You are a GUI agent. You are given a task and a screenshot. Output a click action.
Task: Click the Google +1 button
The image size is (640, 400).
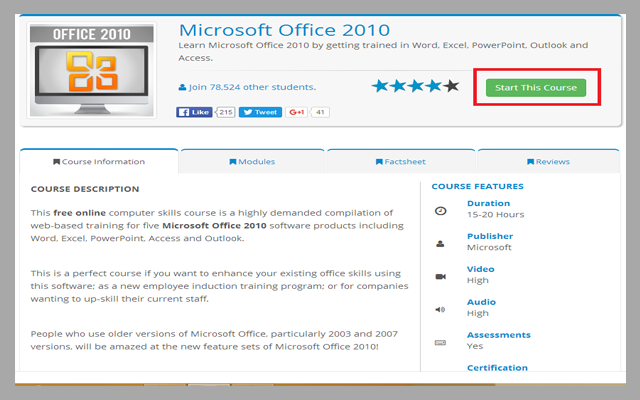[297, 112]
